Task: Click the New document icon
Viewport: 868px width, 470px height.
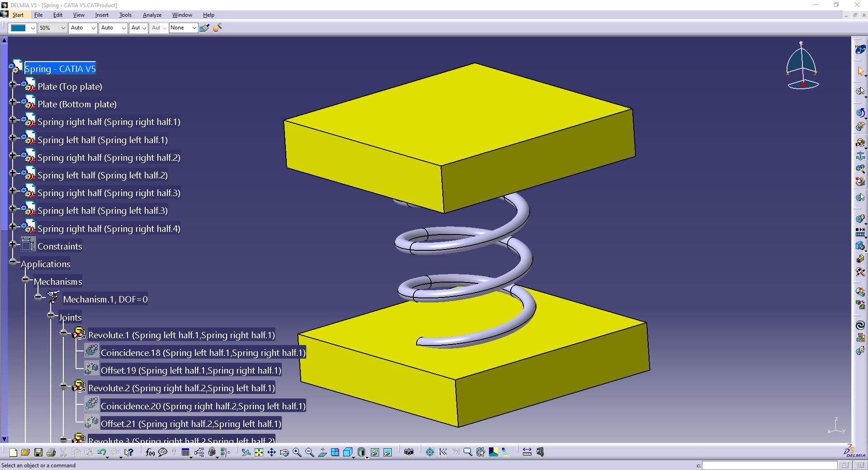Action: [x=13, y=452]
